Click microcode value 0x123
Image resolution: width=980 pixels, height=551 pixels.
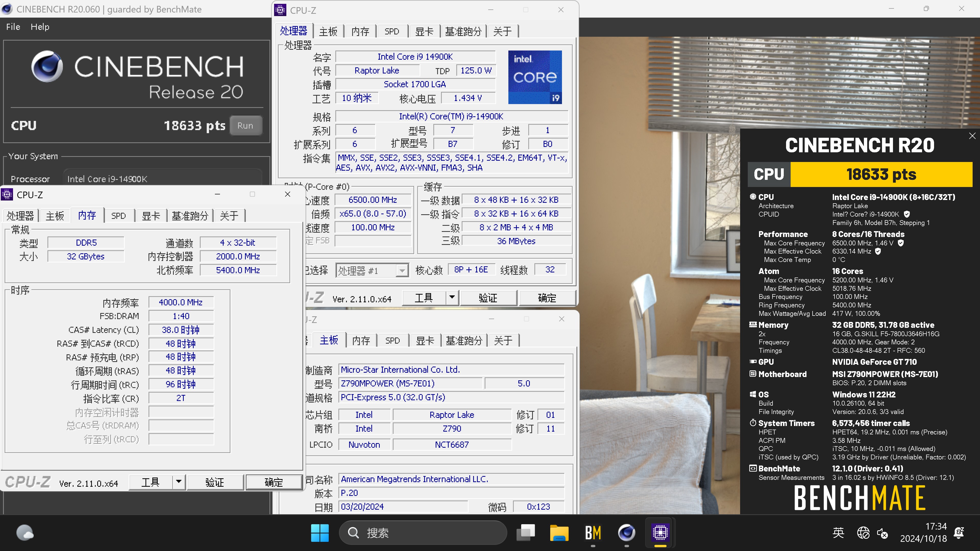pyautogui.click(x=538, y=507)
